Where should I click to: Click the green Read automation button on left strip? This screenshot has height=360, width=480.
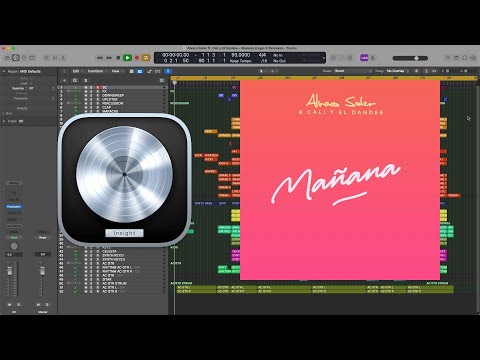point(14,237)
